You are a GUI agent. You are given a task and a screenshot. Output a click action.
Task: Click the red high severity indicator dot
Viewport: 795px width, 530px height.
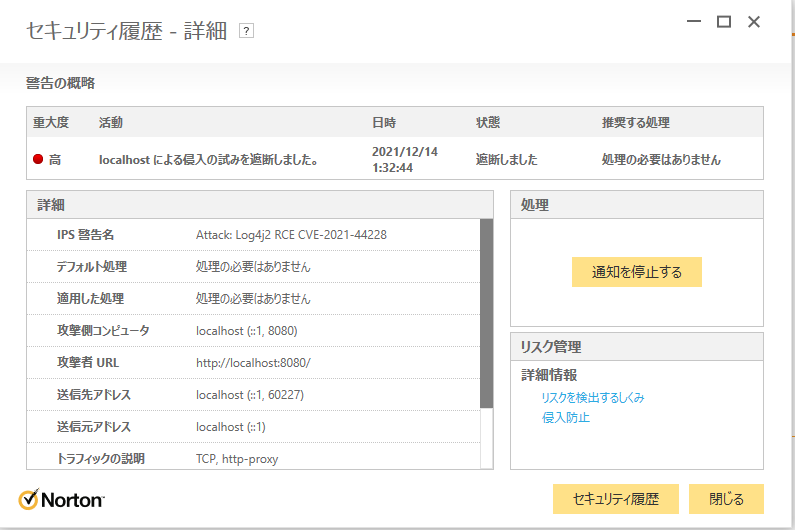coord(38,159)
